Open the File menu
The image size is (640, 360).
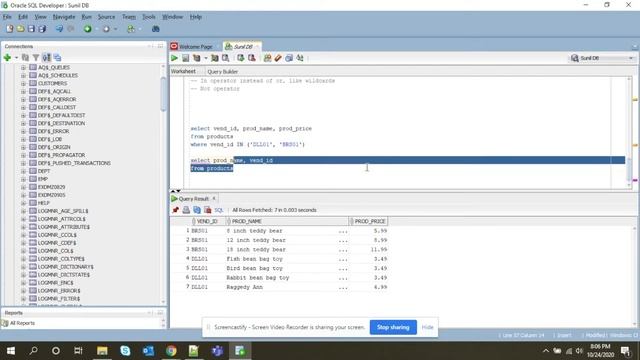[7, 17]
